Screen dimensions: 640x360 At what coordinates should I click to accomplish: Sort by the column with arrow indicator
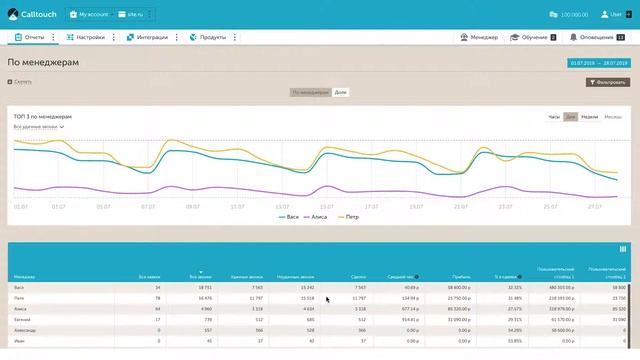(x=200, y=276)
